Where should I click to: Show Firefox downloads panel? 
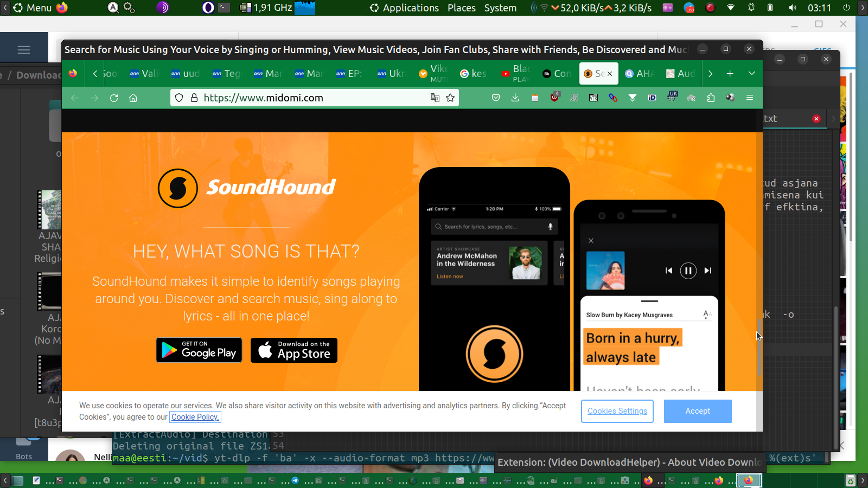coord(515,98)
